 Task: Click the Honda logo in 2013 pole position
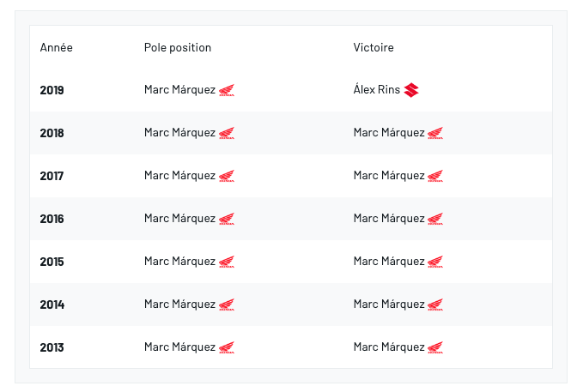pyautogui.click(x=227, y=347)
